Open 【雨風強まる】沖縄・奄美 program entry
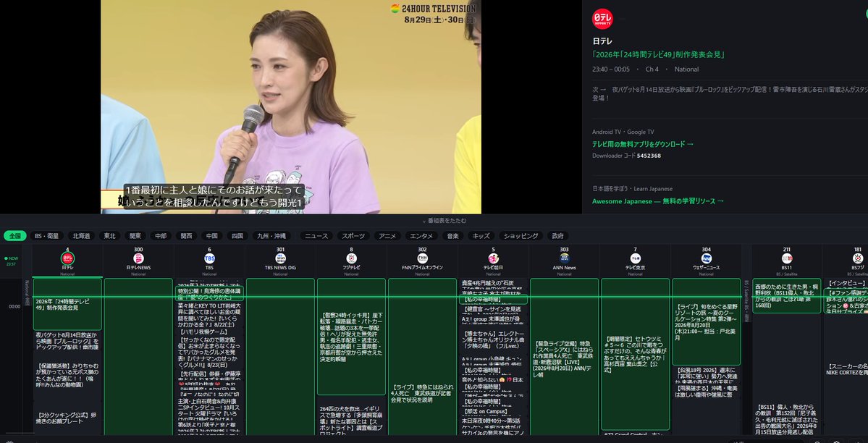 tap(707, 392)
